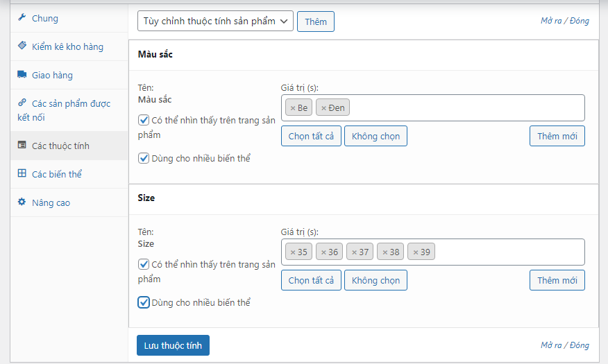Click the Kiểm kê kho hàng inventory icon
The width and height of the screenshot is (608, 364).
coord(22,46)
